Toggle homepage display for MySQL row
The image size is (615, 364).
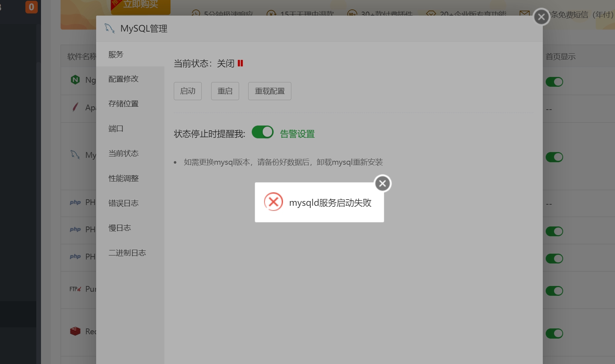pos(554,157)
